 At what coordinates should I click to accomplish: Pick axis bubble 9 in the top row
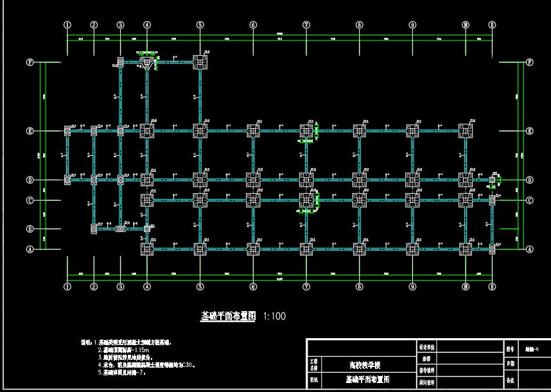click(412, 25)
